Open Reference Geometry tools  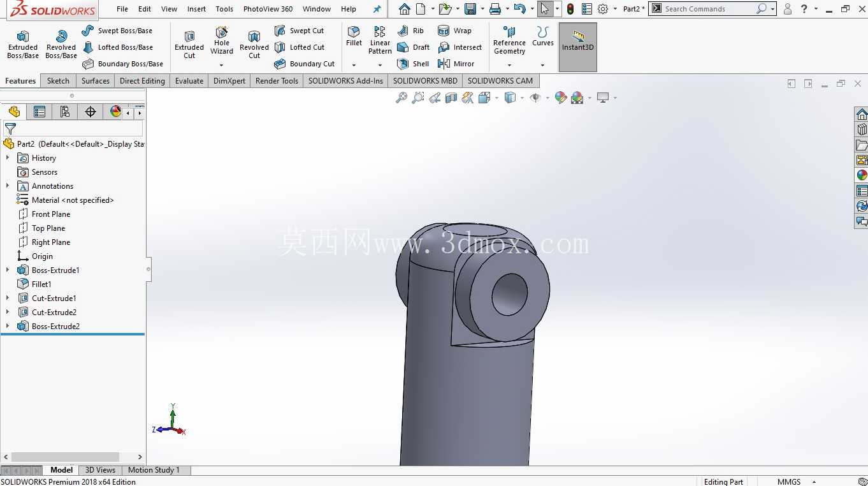509,40
